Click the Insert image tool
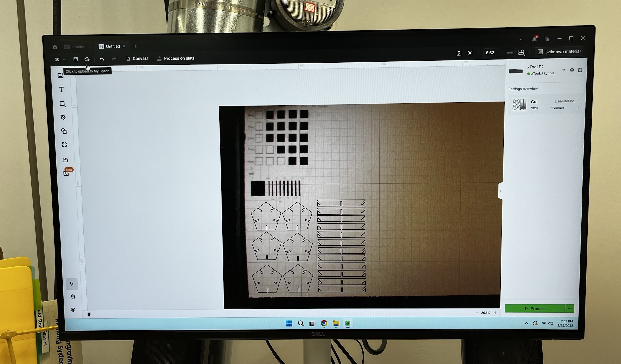The width and height of the screenshot is (621, 364). [x=61, y=76]
